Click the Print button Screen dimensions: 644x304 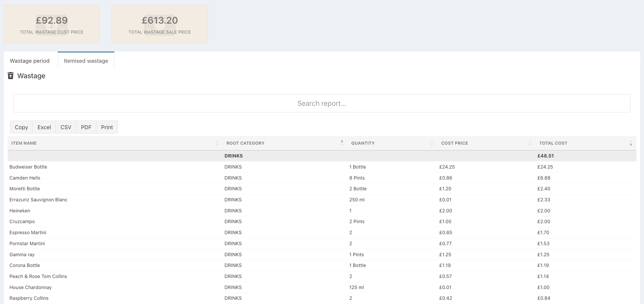pos(107,127)
